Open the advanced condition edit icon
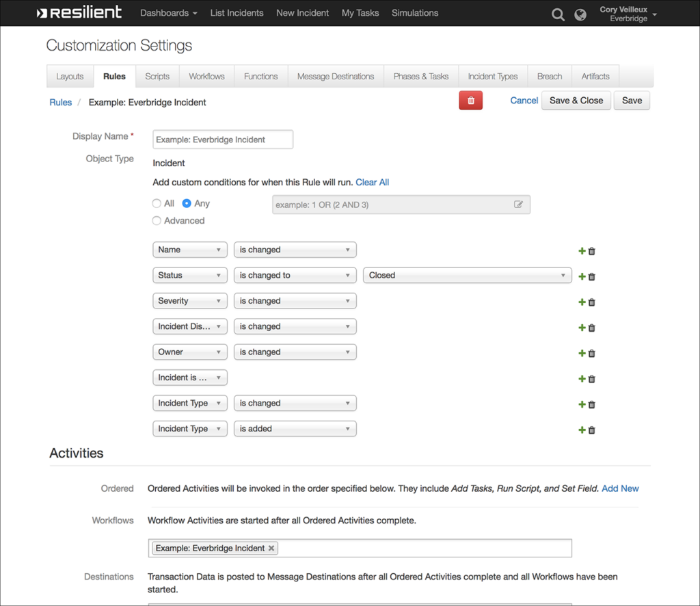The height and width of the screenshot is (606, 700). [x=518, y=205]
